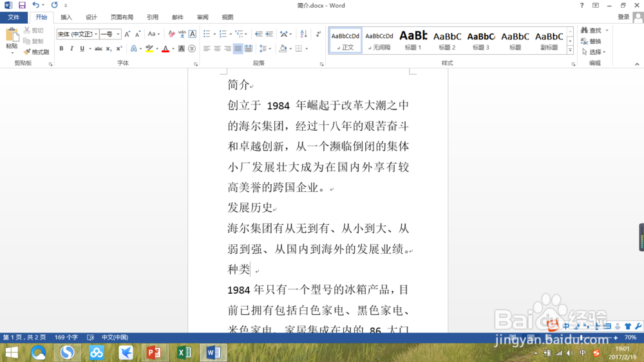Expand the numbering list dropdown
This screenshot has height=362, width=644.
pos(231,34)
